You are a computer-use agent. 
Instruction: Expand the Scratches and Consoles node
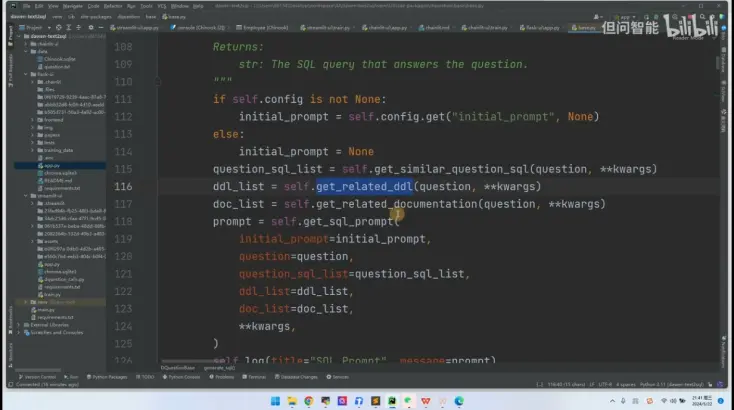pos(19,332)
